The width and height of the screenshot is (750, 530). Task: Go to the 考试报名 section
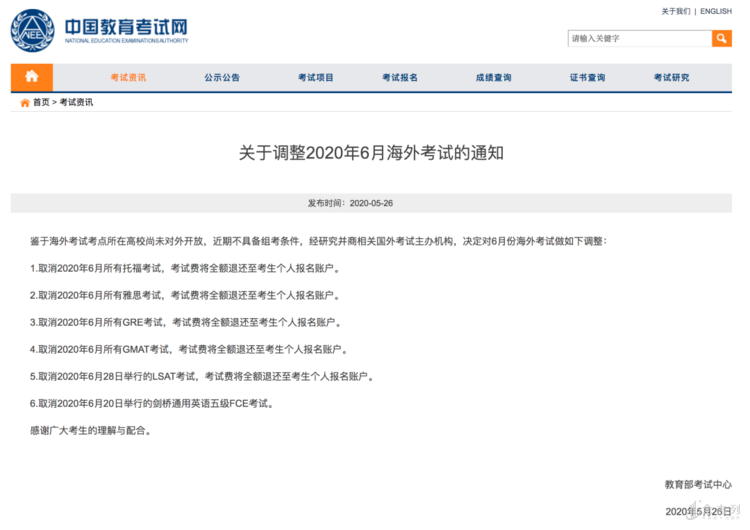coord(400,77)
